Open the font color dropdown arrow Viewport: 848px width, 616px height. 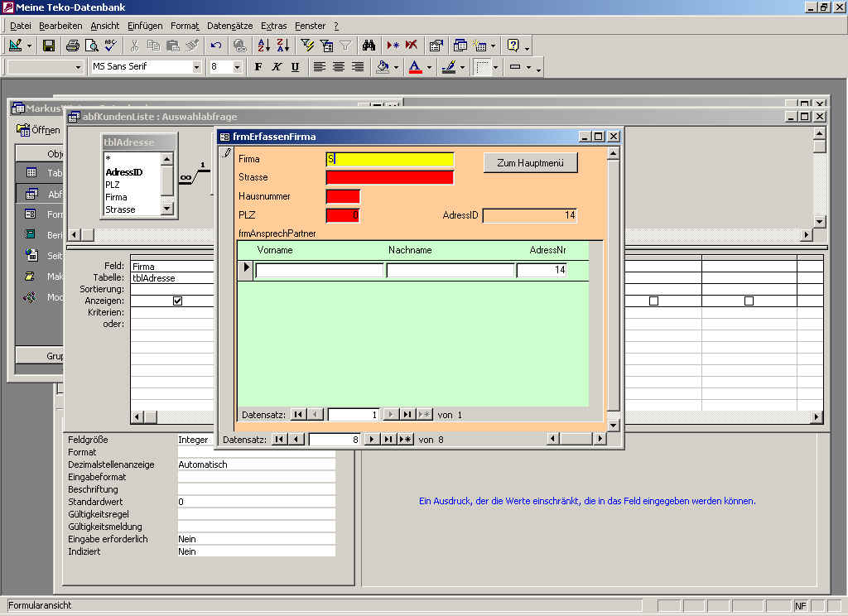(x=429, y=67)
